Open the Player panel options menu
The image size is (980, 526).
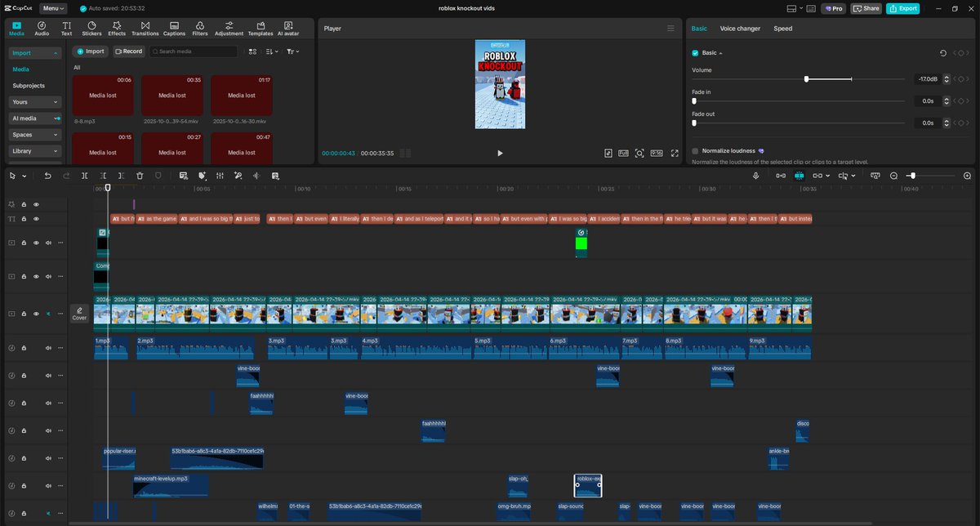point(670,28)
